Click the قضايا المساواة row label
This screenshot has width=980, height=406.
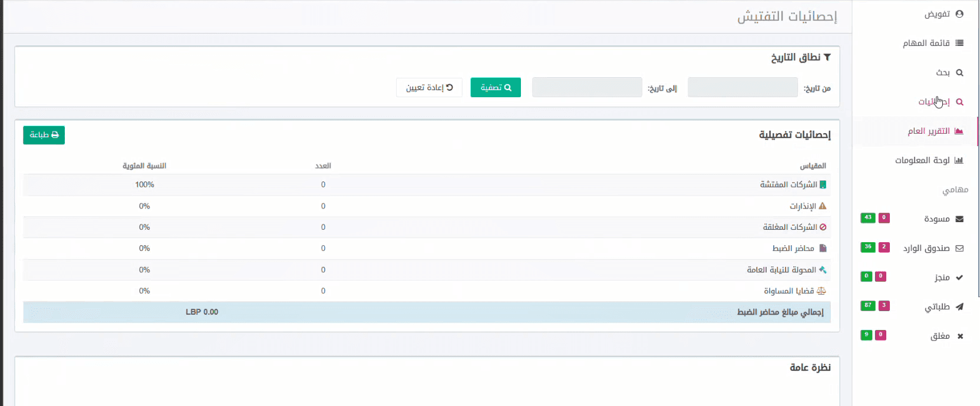tap(789, 291)
